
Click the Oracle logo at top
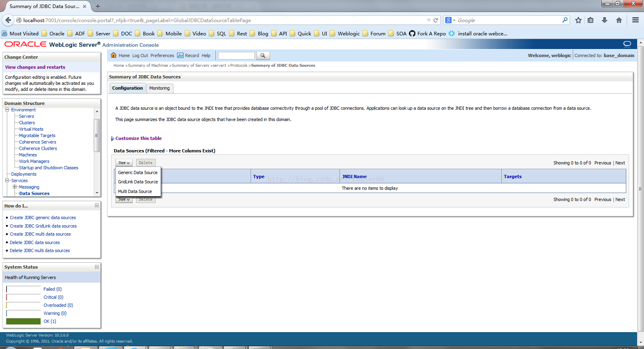[25, 44]
